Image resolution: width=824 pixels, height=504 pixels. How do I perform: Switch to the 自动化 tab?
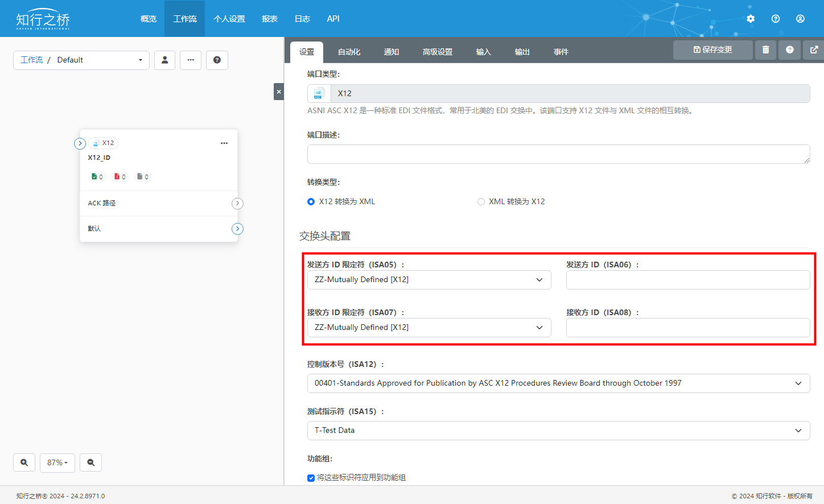pyautogui.click(x=349, y=52)
